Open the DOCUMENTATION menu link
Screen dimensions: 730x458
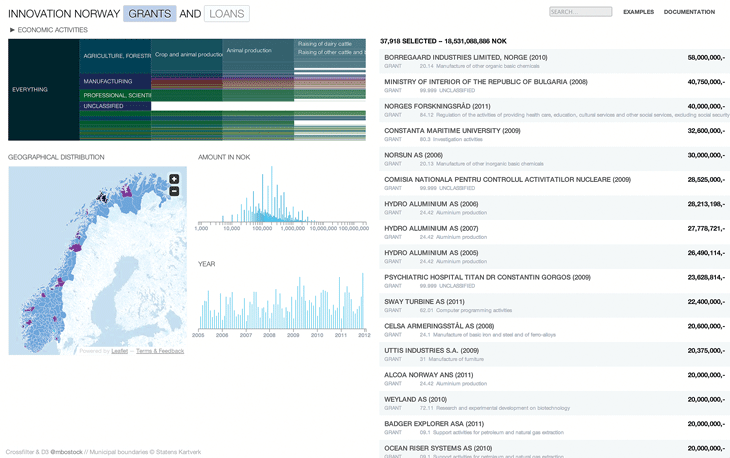[x=689, y=12]
